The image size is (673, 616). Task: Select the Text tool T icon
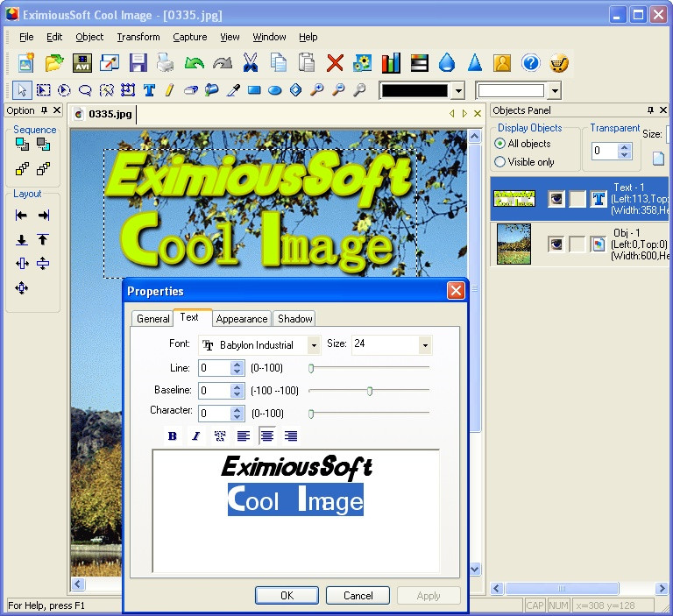149,90
